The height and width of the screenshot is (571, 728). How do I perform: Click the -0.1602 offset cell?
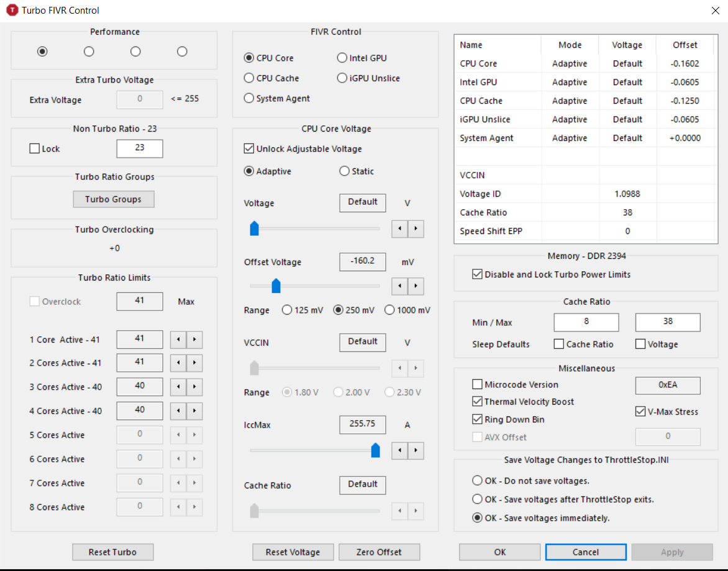point(685,63)
